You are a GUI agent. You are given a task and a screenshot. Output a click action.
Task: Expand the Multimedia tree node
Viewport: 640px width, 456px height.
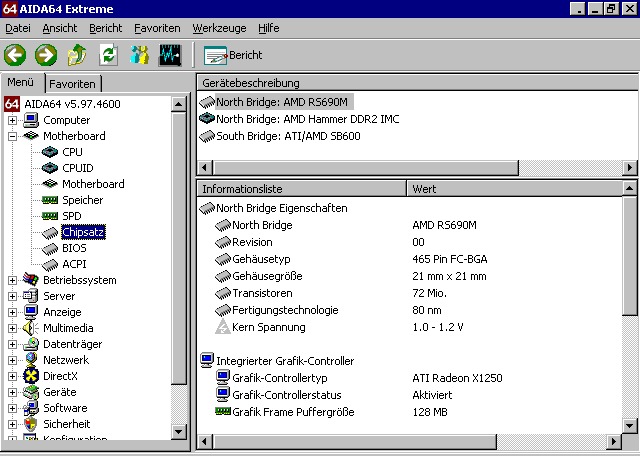(x=12, y=328)
